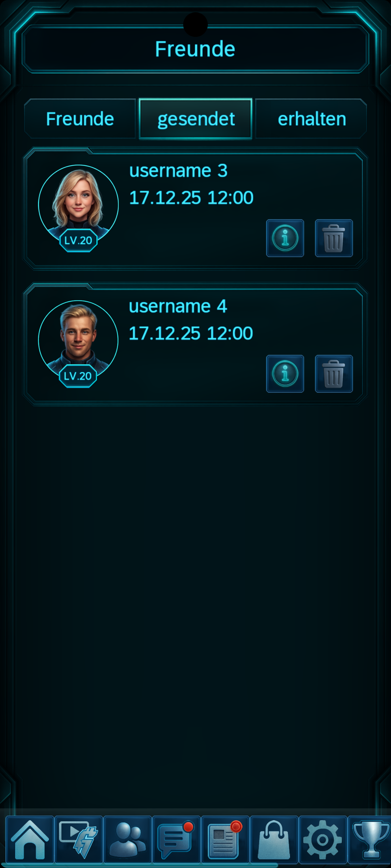This screenshot has width=391, height=868.
Task: Click username 4's avatar portrait
Action: 78,340
